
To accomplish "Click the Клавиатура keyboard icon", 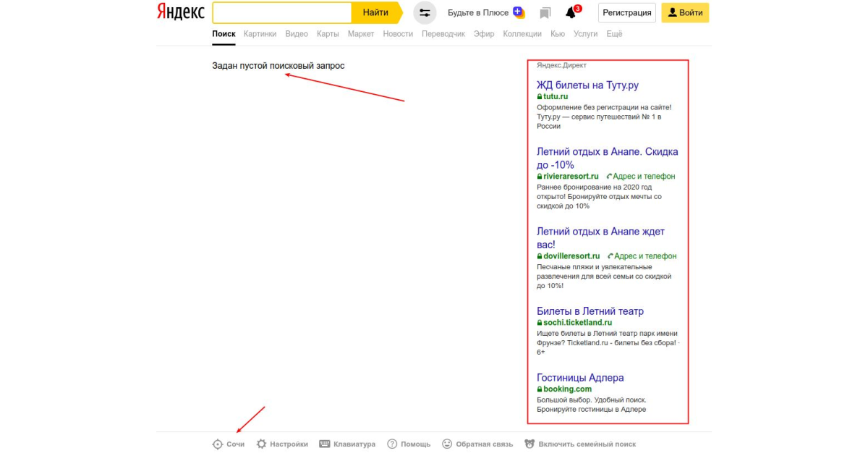I will (x=325, y=444).
